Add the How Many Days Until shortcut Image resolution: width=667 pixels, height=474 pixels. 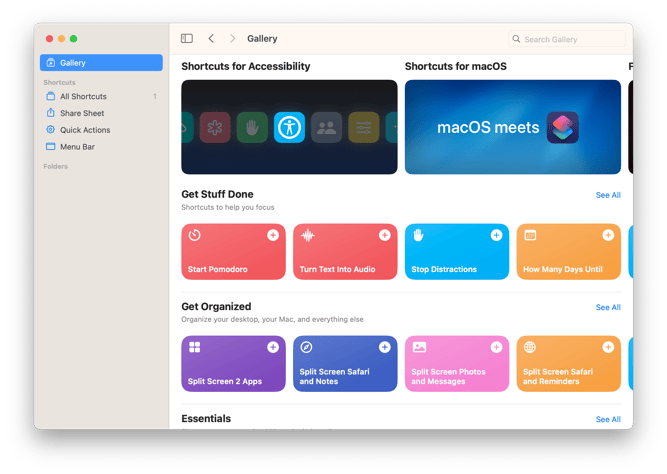point(608,235)
